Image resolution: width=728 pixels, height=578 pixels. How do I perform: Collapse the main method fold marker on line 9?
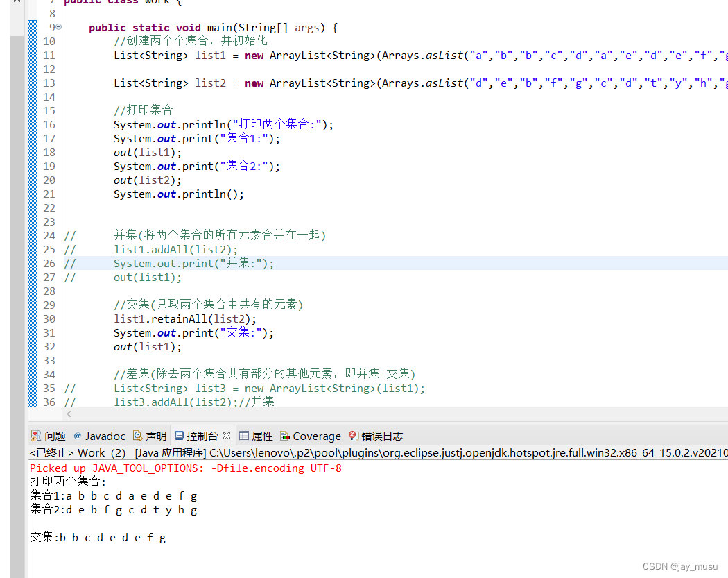coord(58,27)
